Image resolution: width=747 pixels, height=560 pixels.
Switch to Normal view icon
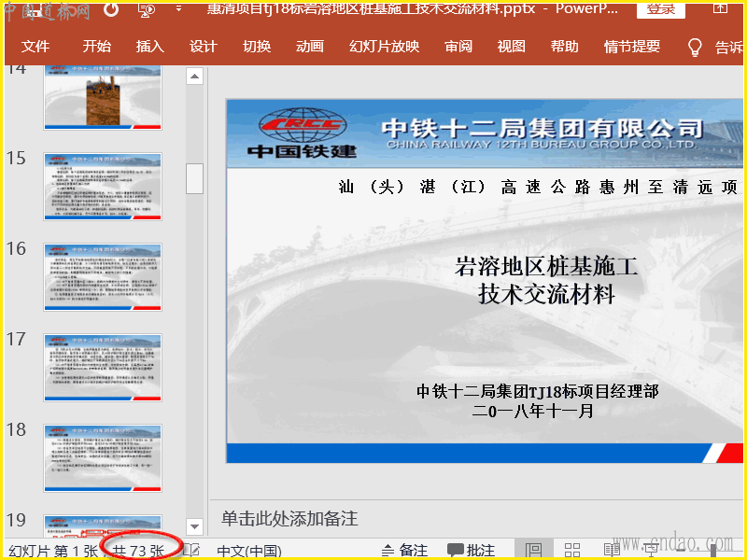click(x=533, y=550)
